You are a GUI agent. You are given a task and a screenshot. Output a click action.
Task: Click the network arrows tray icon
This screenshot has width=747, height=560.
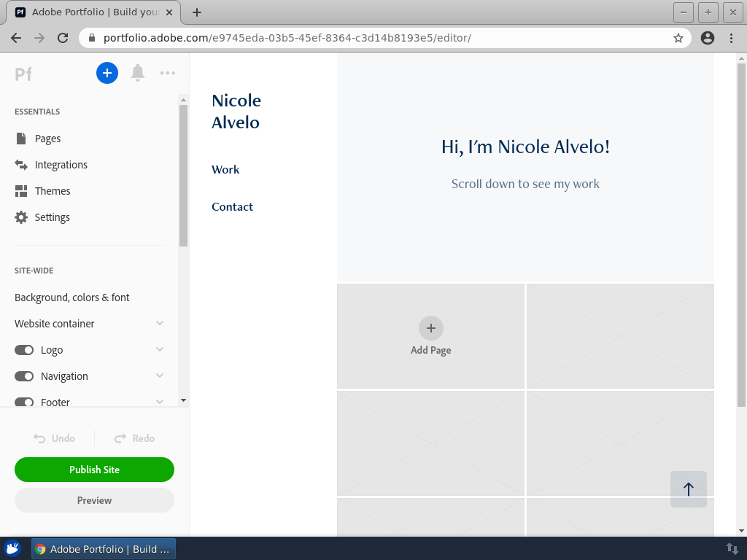(732, 548)
